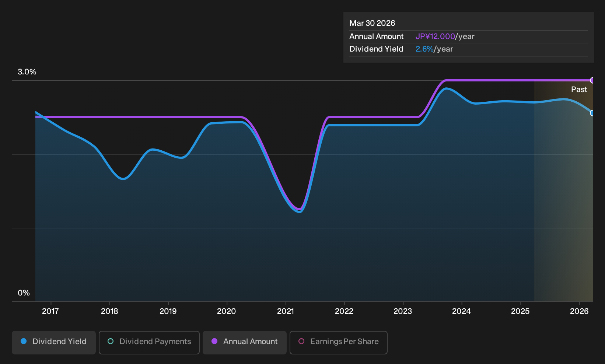Click the blue Dividend Yield legend dot
The width and height of the screenshot is (605, 364).
(x=24, y=342)
